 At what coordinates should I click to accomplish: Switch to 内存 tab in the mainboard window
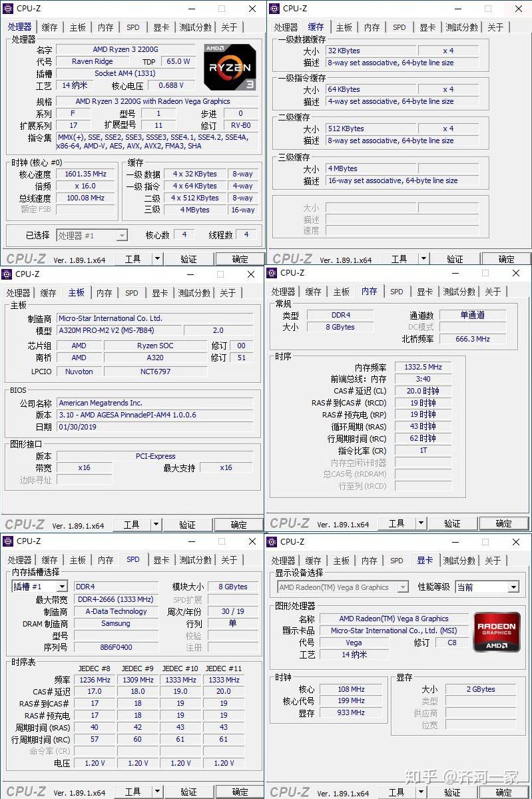tap(105, 293)
